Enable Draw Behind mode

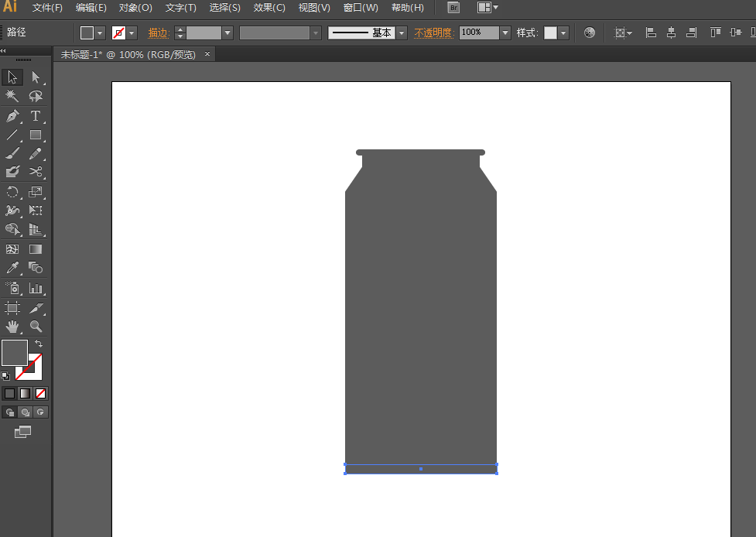click(x=25, y=412)
